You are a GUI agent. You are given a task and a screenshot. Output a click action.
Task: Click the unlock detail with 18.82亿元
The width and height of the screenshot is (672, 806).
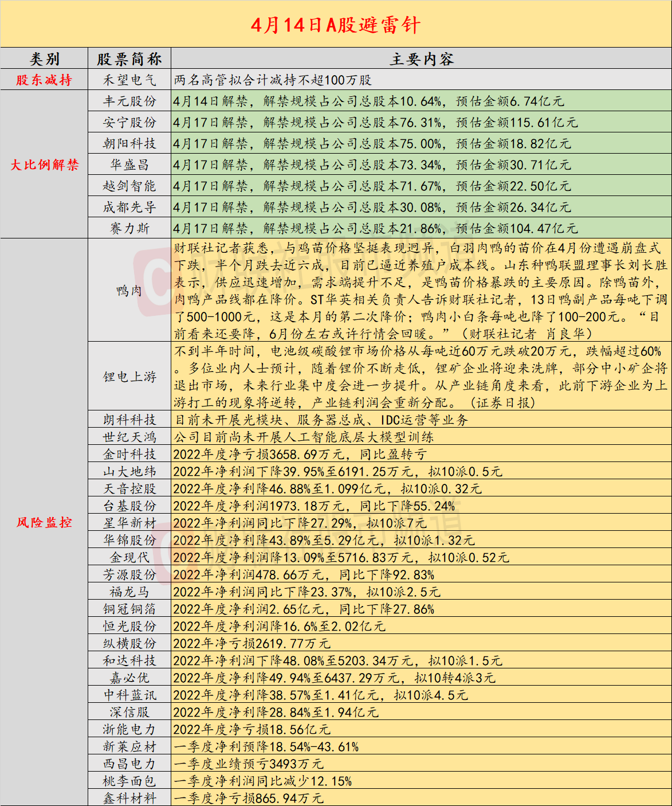[372, 144]
